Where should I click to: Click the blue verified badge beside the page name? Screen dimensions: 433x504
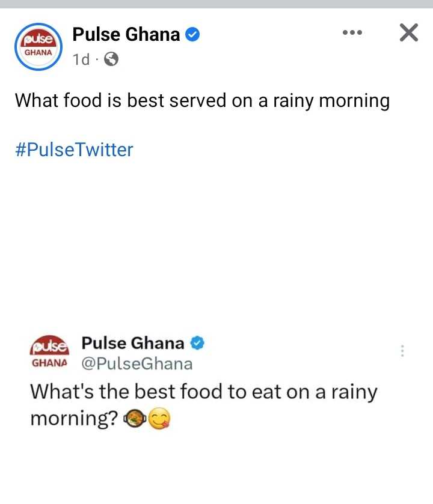(x=192, y=35)
